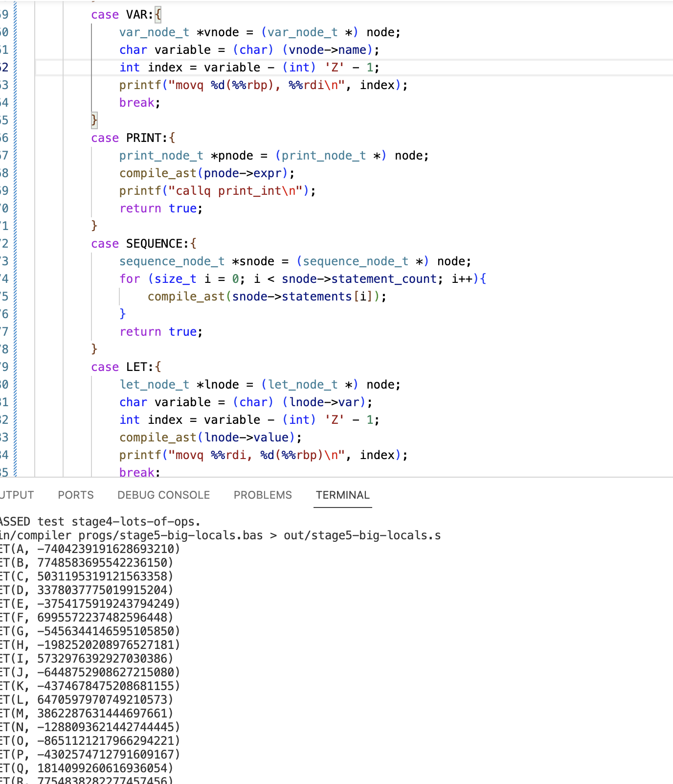Open the PROBLEMS panel tab

pyautogui.click(x=263, y=495)
